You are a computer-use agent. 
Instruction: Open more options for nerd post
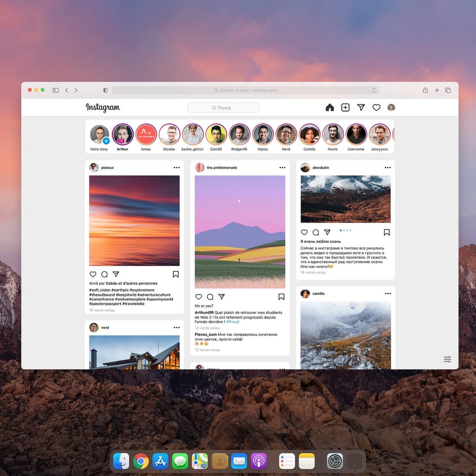(177, 327)
